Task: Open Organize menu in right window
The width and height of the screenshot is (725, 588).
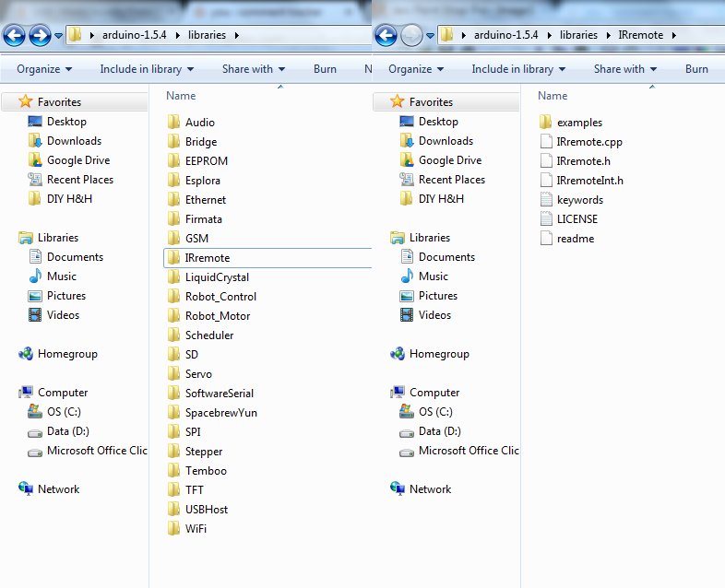Action: click(416, 69)
